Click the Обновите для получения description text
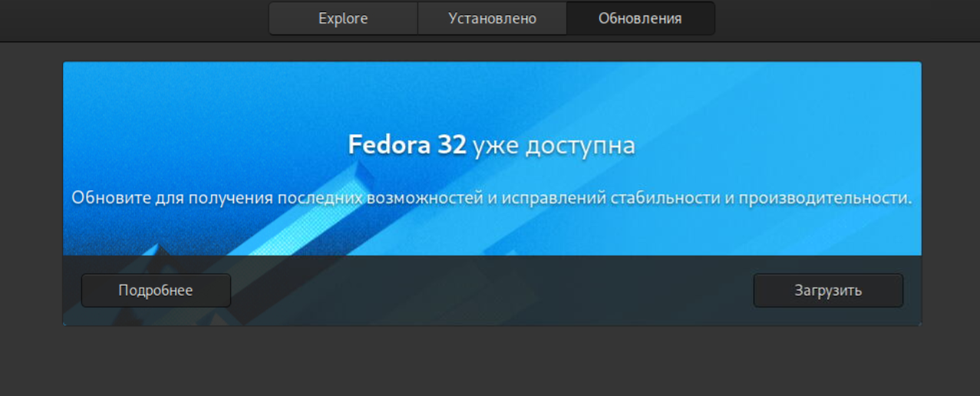 pos(491,197)
